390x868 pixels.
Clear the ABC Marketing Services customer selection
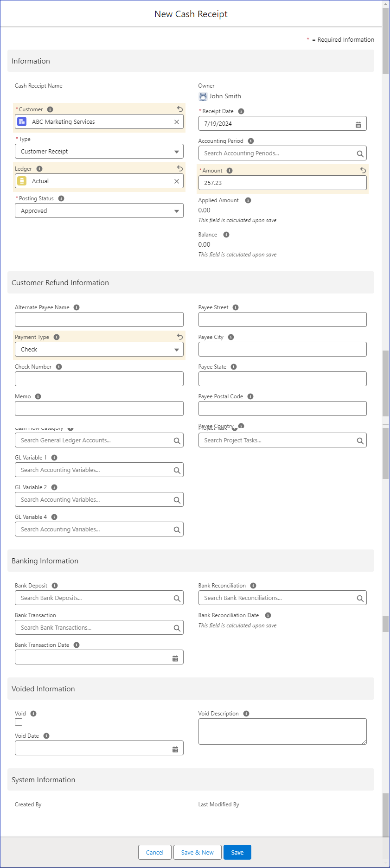pos(177,122)
